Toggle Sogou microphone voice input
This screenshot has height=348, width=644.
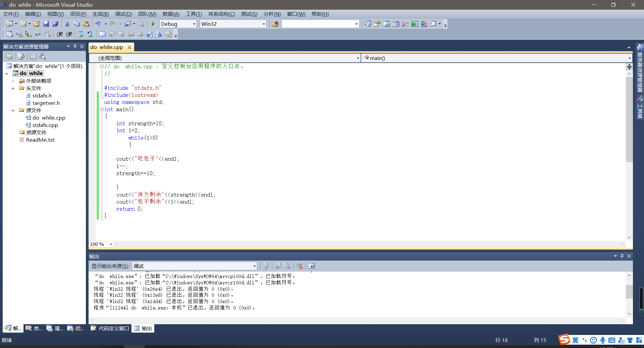[x=603, y=340]
